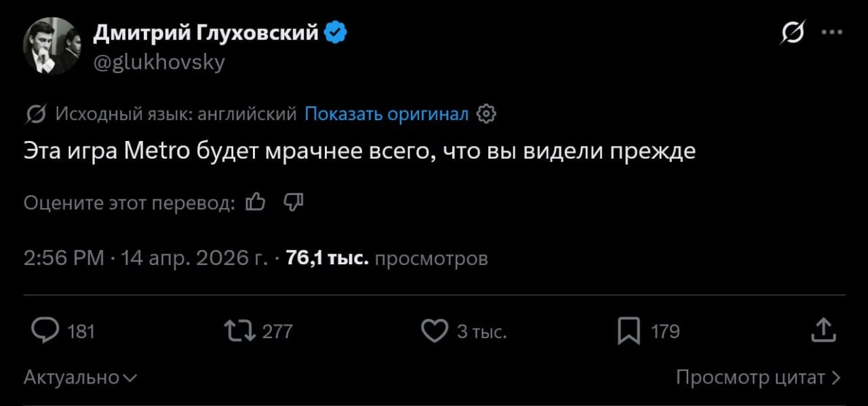Rate the translation with thumbs up
This screenshot has width=868, height=406.
click(x=255, y=201)
